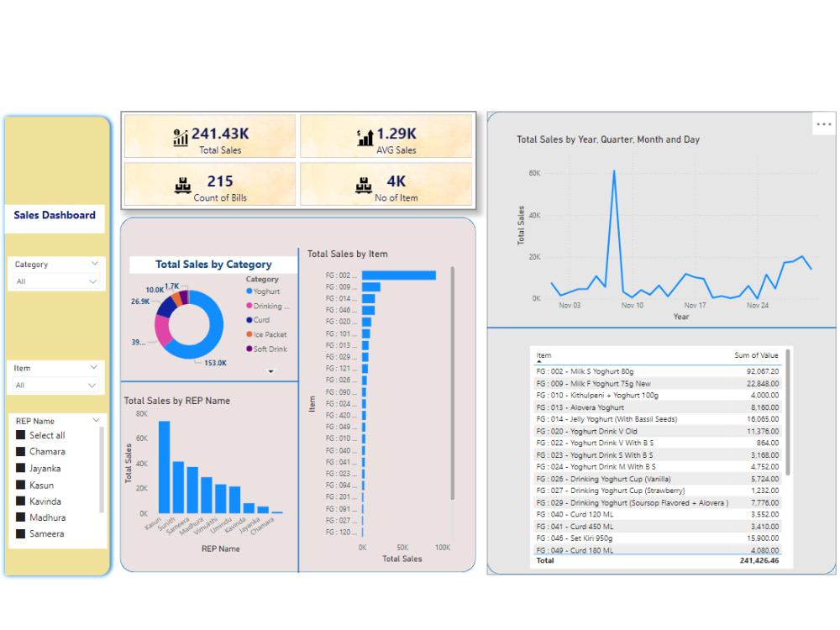Click the 22,848.00 value cell
Image resolution: width=840 pixels, height=630 pixels.
point(763,384)
